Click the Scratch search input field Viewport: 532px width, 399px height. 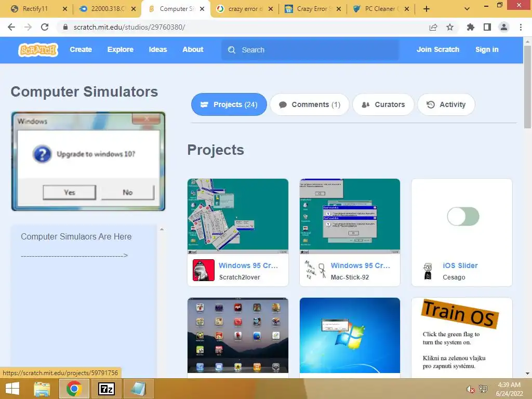coord(310,50)
